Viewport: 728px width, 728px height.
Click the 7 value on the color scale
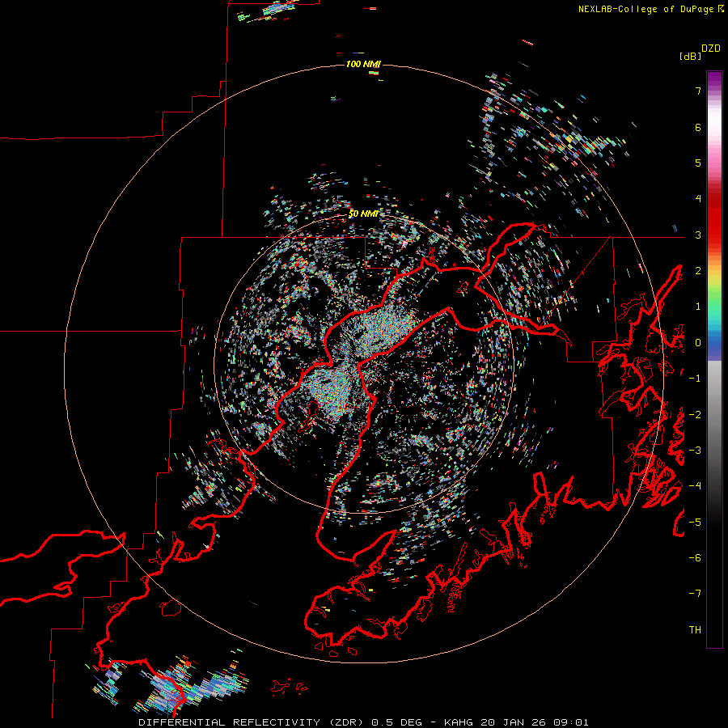(x=698, y=91)
